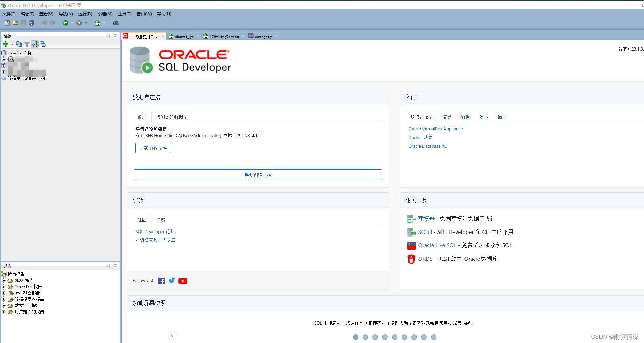Click the Data Modeler tool icon
Screen dimensions: 644x343
tap(411, 219)
